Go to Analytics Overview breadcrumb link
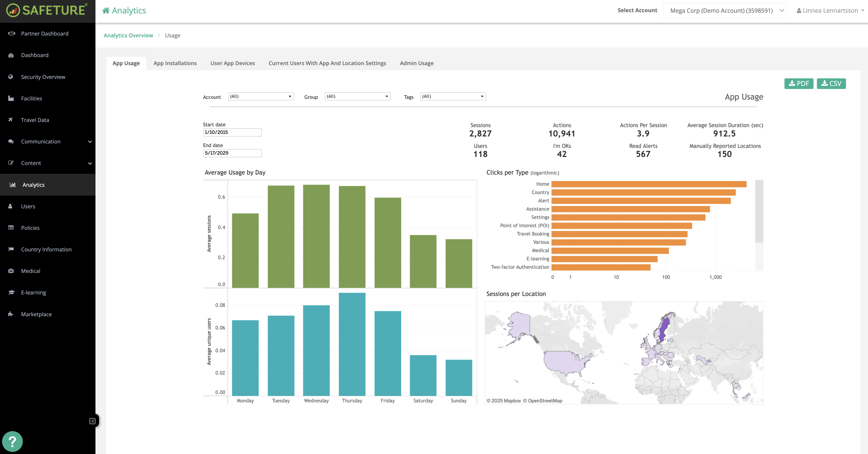Image resolution: width=868 pixels, height=454 pixels. pos(128,35)
